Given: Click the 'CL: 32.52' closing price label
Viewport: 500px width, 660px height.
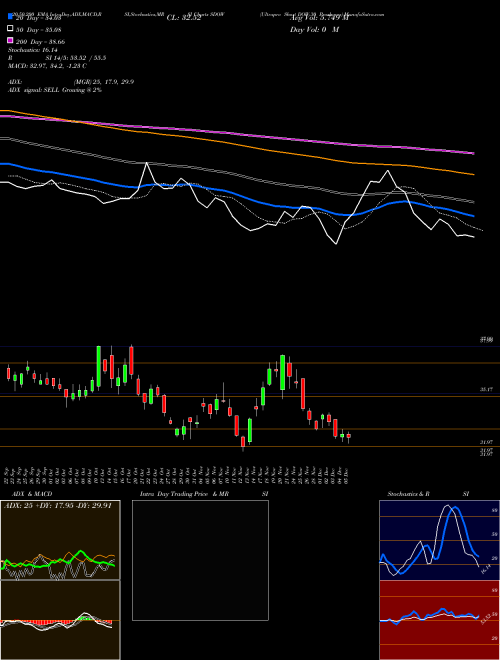Looking at the screenshot, I should pyautogui.click(x=184, y=18).
